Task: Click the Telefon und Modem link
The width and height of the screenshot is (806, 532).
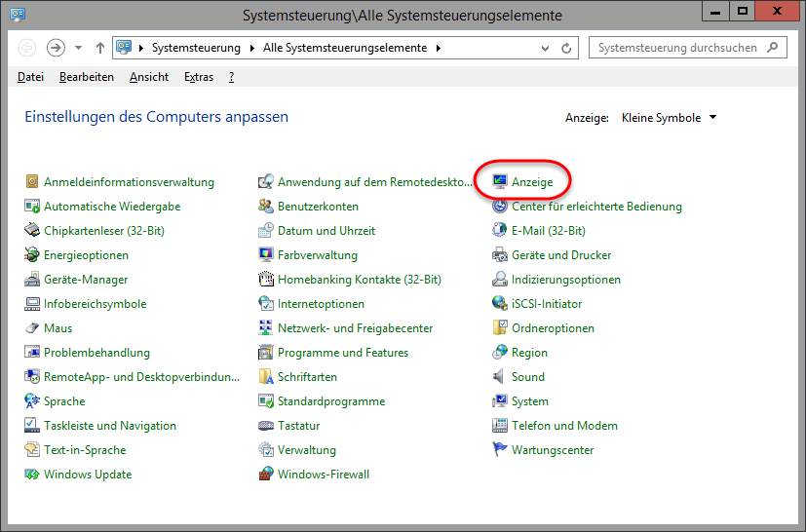Action: [564, 425]
